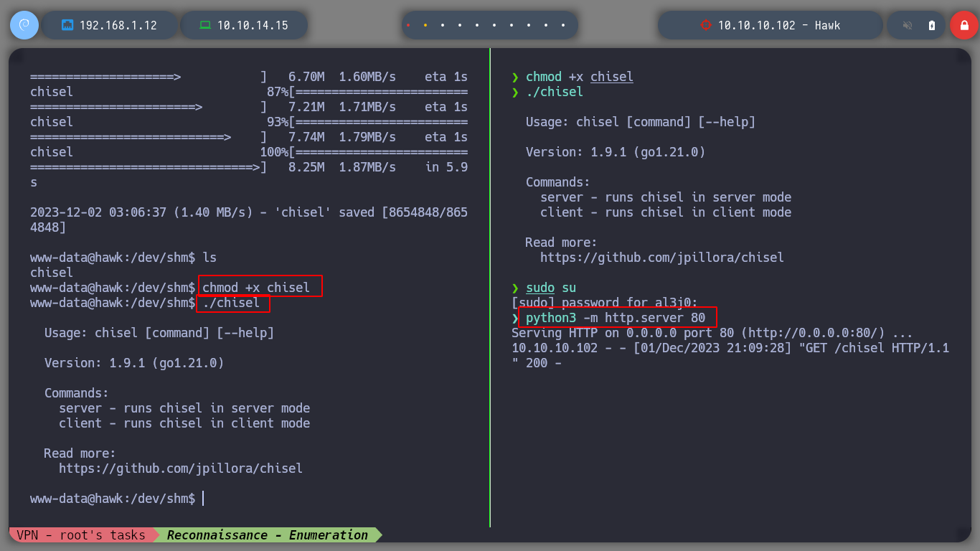Open the "VPN - root's tasks" tab
The image size is (980, 551).
81,535
